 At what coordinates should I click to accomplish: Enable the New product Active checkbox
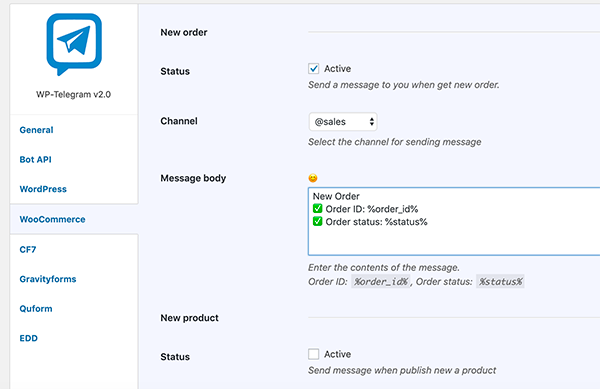coord(313,354)
